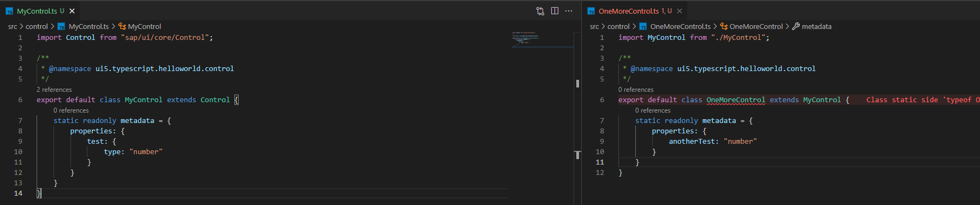Open changes compare icon in left editor
Image resolution: width=980 pixels, height=205 pixels.
(540, 11)
